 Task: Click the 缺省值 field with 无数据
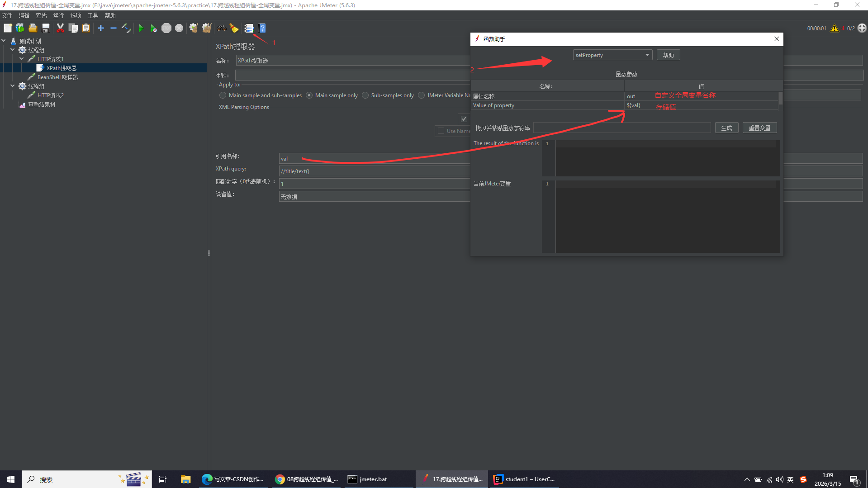(x=375, y=196)
